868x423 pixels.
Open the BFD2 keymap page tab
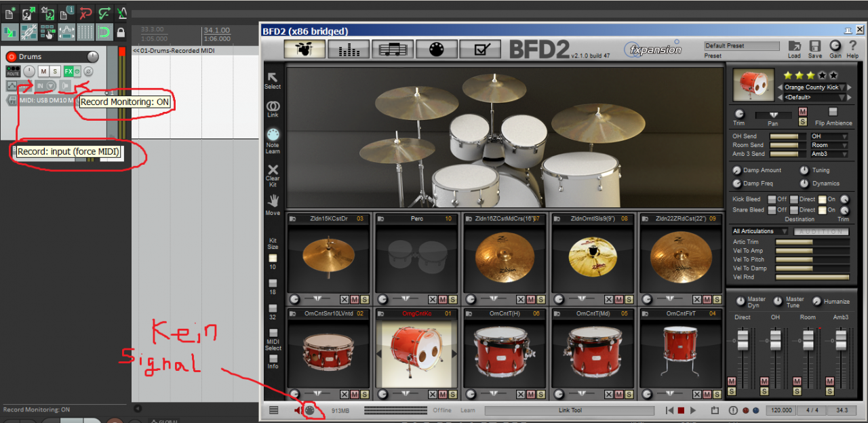click(x=436, y=49)
